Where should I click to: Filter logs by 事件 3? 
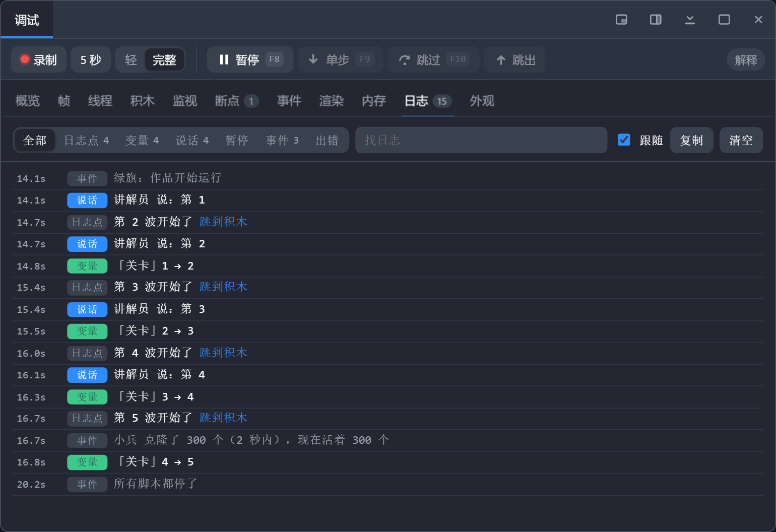282,140
